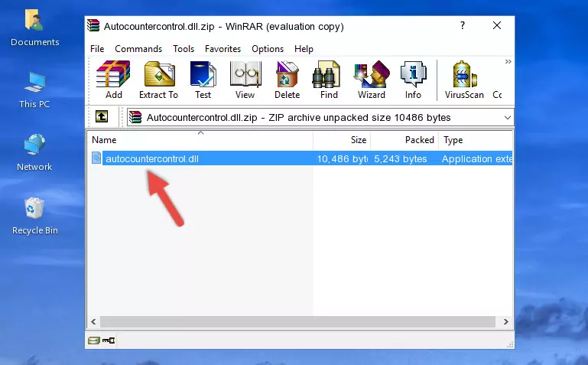This screenshot has width=588, height=365.
Task: Open the View file tool
Action: coord(245,80)
